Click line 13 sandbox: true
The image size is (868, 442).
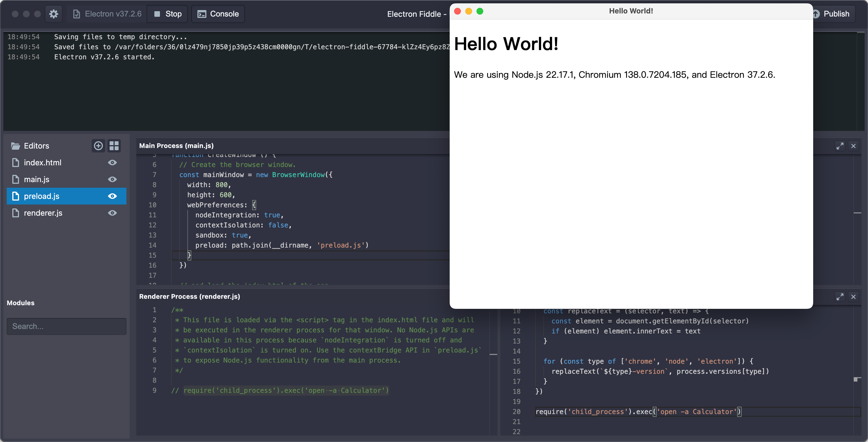pos(223,235)
